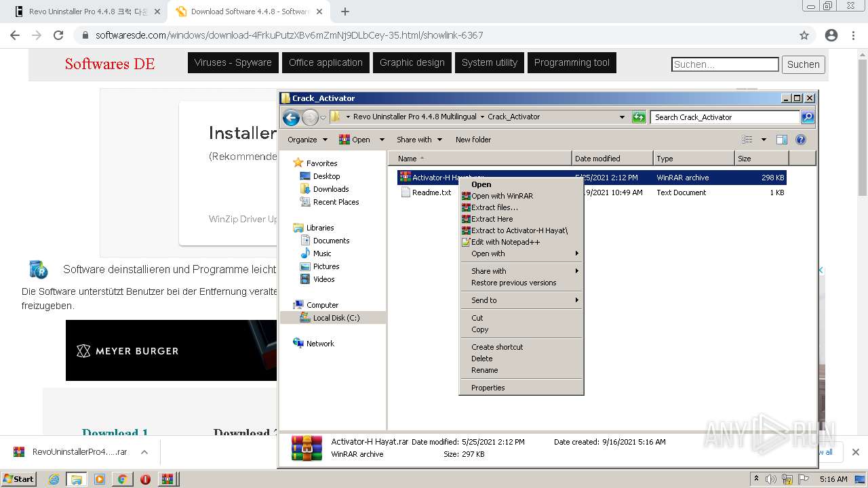868x488 pixels.
Task: Open Music library
Action: pos(322,253)
